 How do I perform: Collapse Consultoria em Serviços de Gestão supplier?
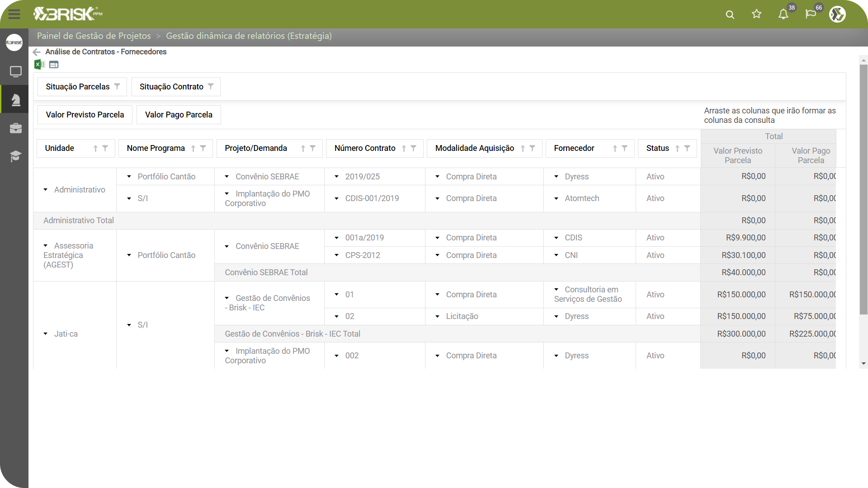tap(556, 290)
